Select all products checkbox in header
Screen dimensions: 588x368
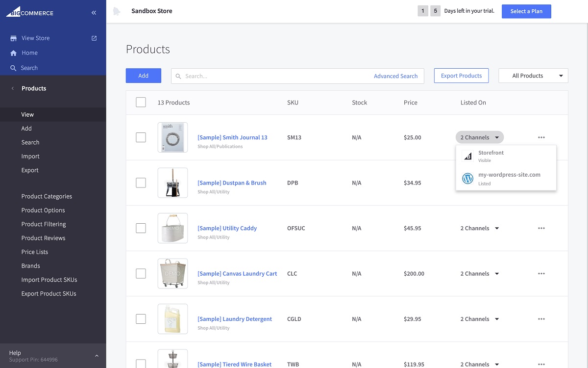click(x=141, y=102)
